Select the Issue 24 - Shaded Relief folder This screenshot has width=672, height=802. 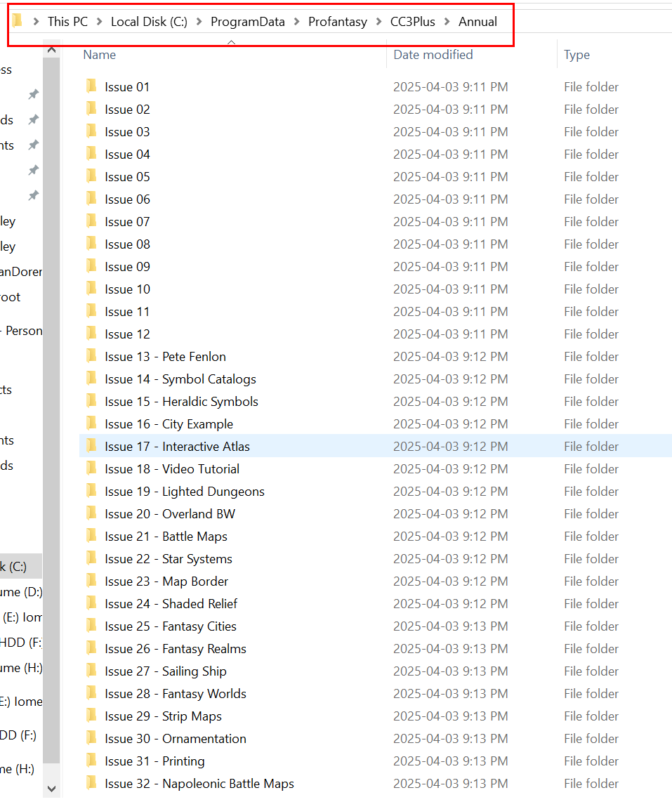coord(171,603)
